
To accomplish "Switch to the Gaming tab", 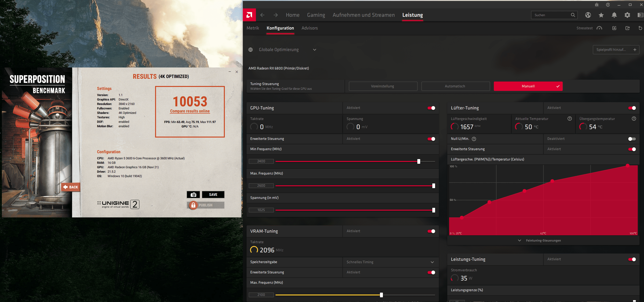I will click(x=316, y=15).
